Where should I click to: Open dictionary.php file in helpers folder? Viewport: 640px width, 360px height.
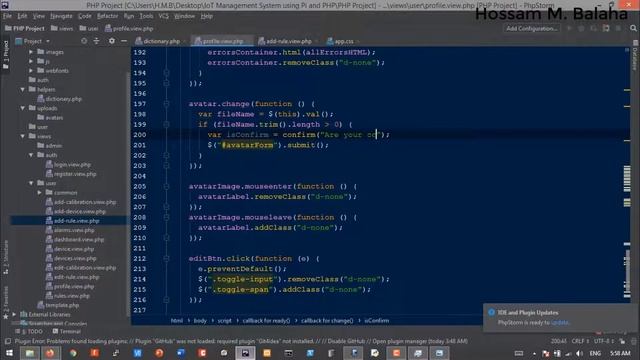63,99
